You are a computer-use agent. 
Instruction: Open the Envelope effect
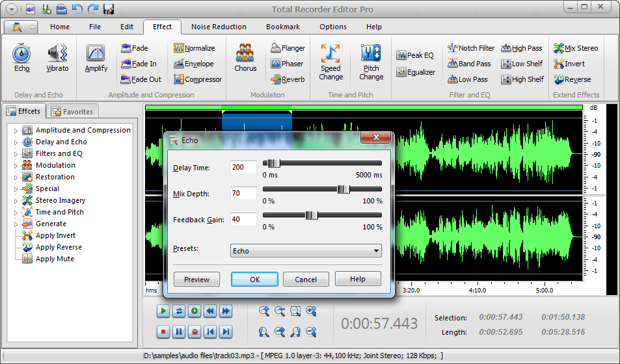tap(193, 64)
